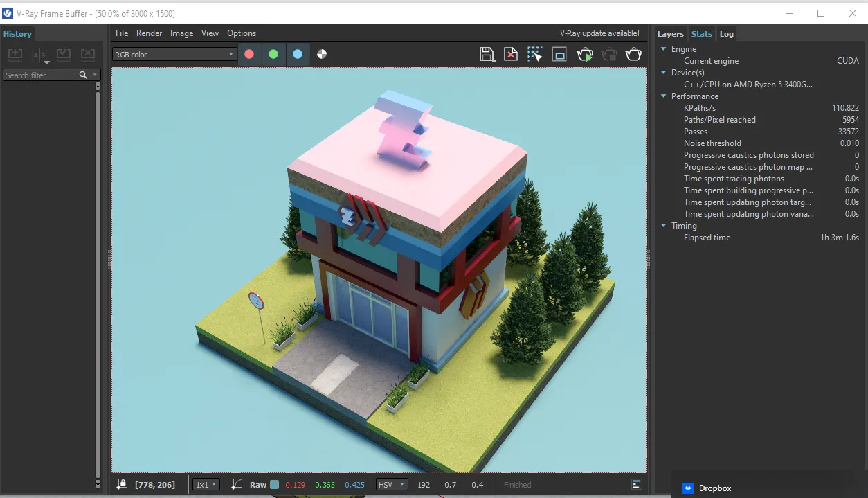
Task: Open the RGB color channel dropdown
Action: (174, 54)
